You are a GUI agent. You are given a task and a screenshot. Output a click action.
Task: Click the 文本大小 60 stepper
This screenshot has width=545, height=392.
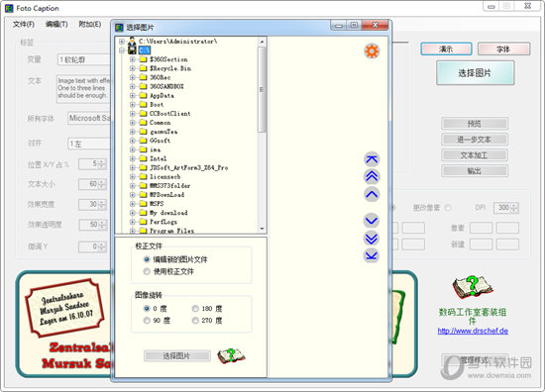tap(92, 184)
